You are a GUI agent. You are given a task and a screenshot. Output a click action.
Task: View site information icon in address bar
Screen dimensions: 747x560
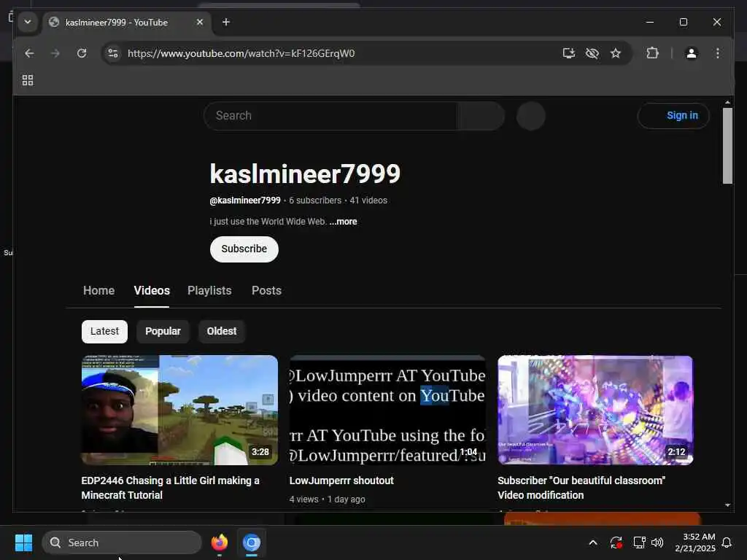[113, 53]
